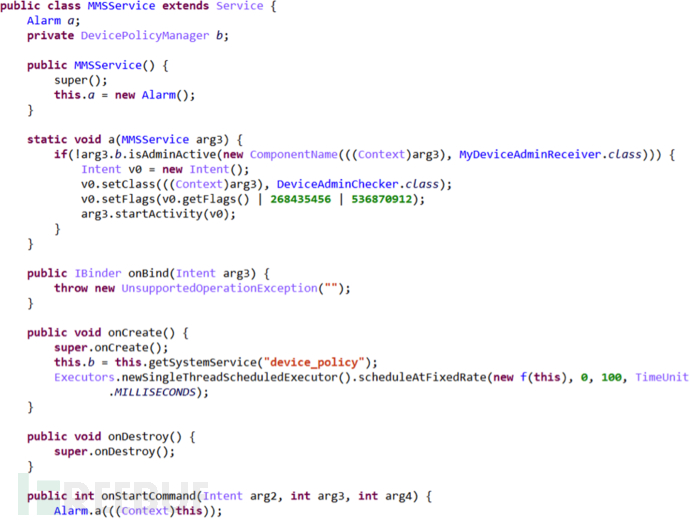Click the isAdminActive method call
Viewport: 690px width, 522px height.
click(x=172, y=154)
